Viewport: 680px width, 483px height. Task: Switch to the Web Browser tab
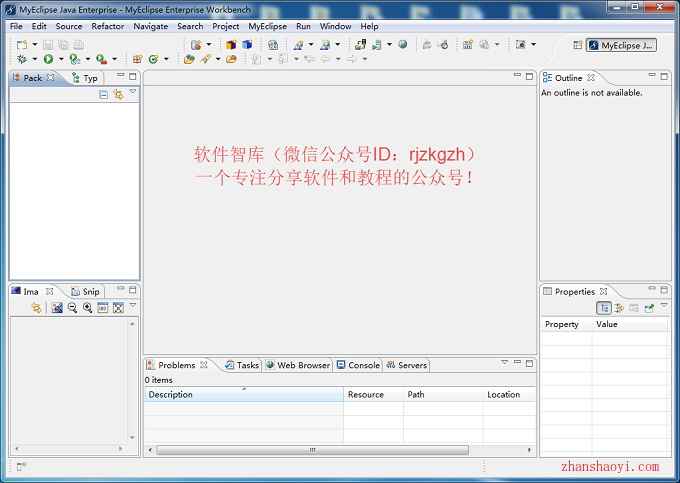click(298, 365)
